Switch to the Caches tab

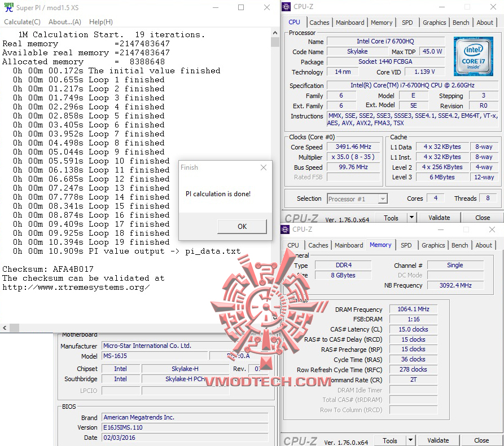[319, 23]
